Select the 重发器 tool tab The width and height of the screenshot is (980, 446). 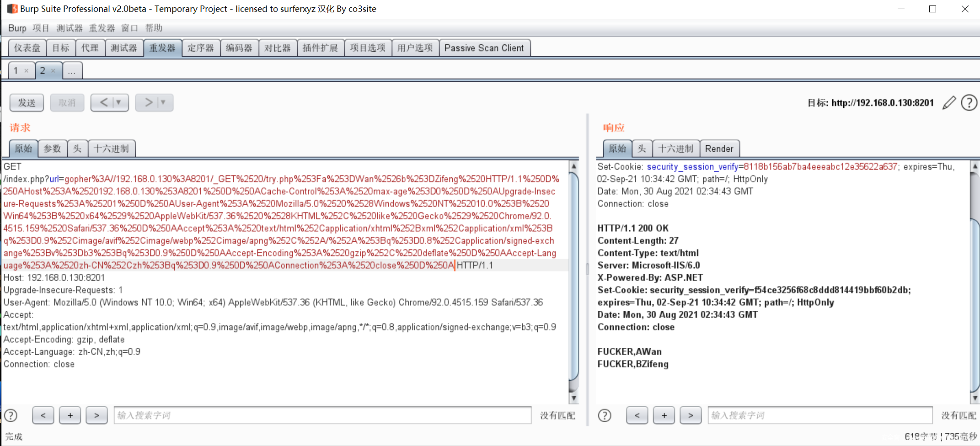(x=162, y=48)
